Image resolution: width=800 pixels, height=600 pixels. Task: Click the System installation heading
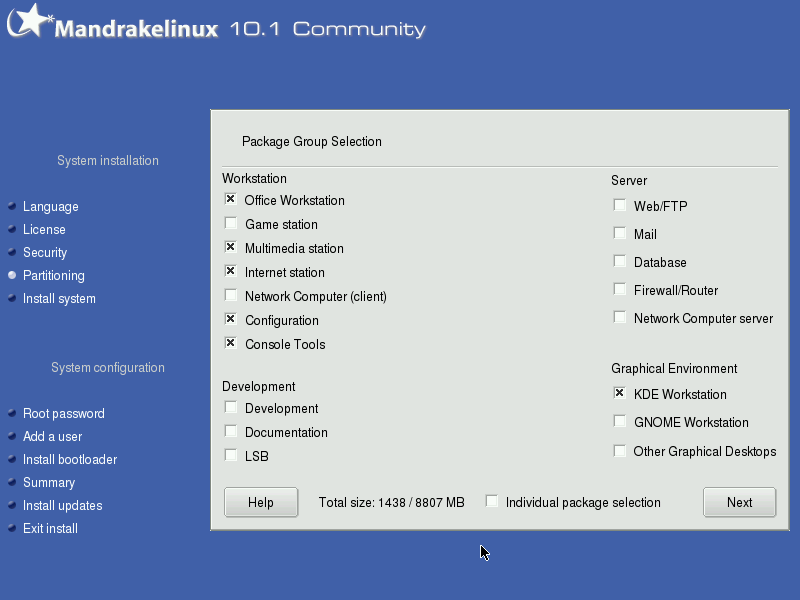click(108, 161)
